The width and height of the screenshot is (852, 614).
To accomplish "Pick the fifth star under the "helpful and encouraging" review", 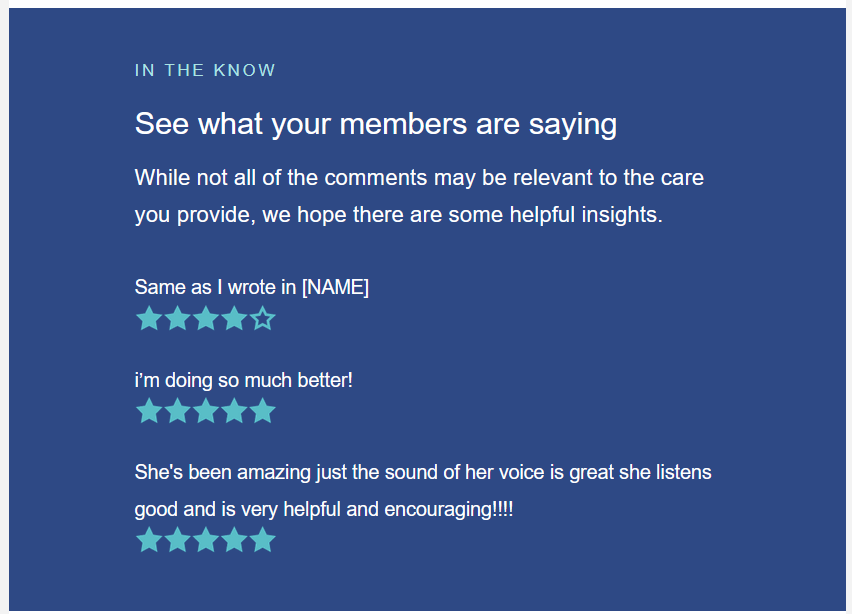I will tap(263, 540).
